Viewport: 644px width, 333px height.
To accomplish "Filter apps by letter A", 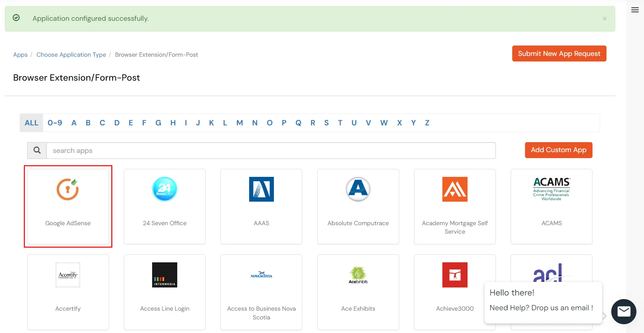I will click(74, 123).
